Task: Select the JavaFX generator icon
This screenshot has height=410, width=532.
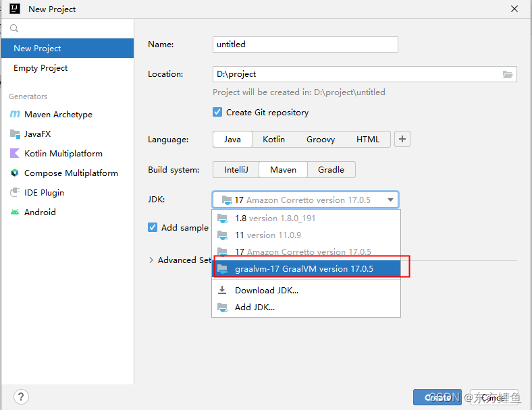Action: [x=15, y=134]
